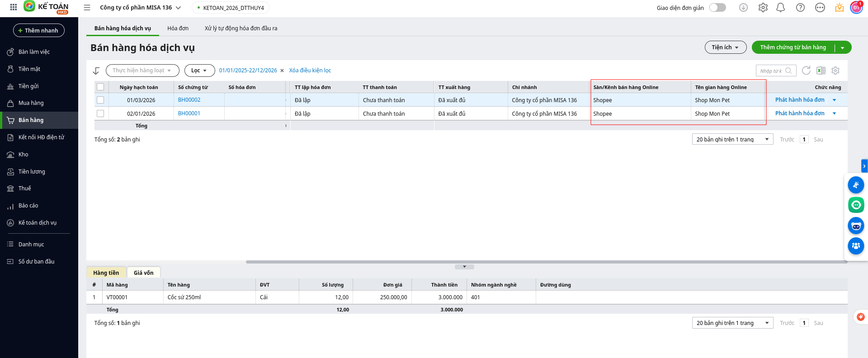The width and height of the screenshot is (868, 358).
Task: Click the horizontal table scrollbar
Action: click(542, 262)
